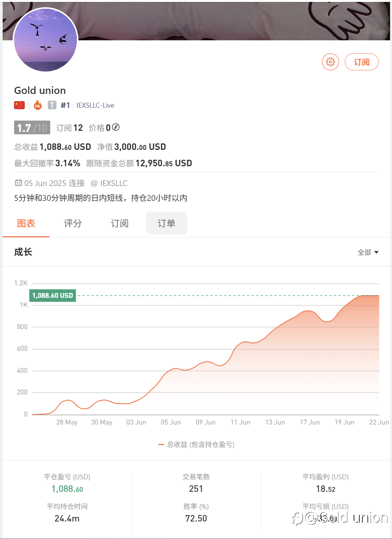This screenshot has width=392, height=539.
Task: Click the 1,088.60 USD chart value label
Action: click(53, 296)
